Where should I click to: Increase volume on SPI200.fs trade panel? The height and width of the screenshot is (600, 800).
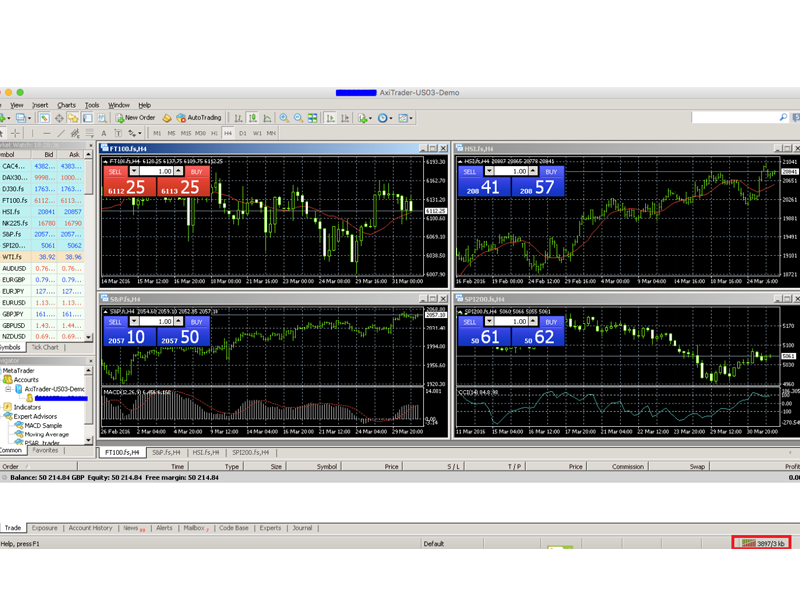click(533, 321)
